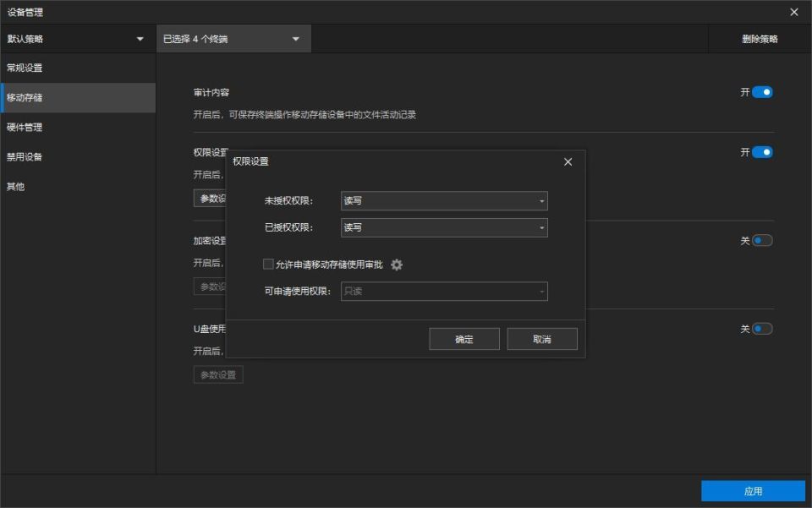The height and width of the screenshot is (508, 812).
Task: Enable the U盘使用 switch
Action: [x=762, y=329]
